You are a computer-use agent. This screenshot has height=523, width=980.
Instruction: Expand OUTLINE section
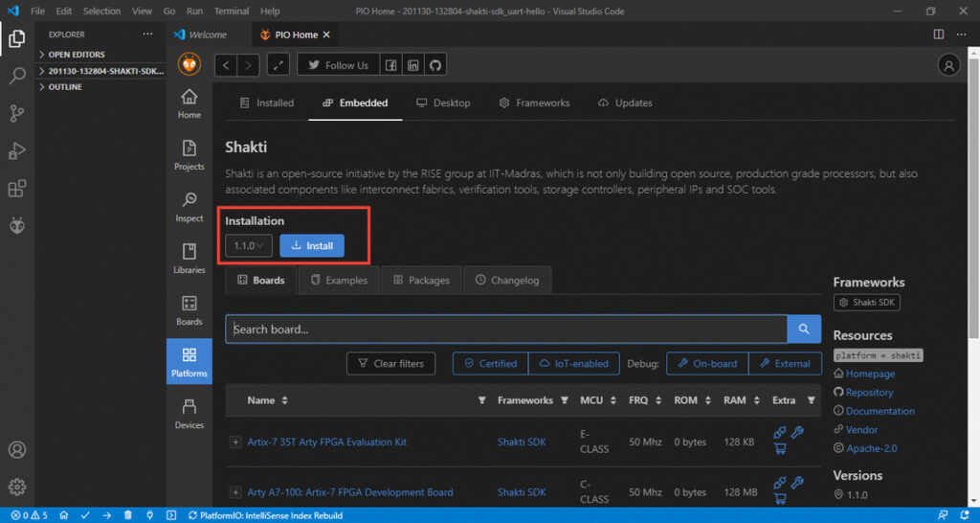click(x=100, y=87)
